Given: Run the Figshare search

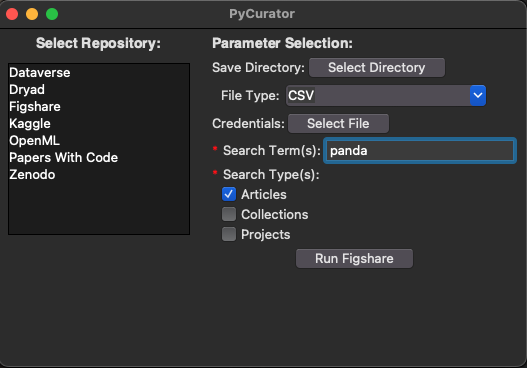Looking at the screenshot, I should (x=354, y=258).
